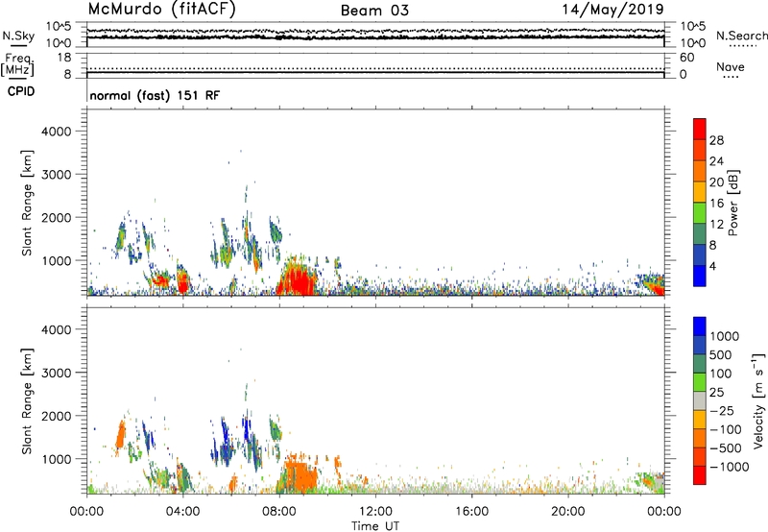Click the '18' frequency axis label
The height and width of the screenshot is (532, 768).
pyautogui.click(x=63, y=58)
